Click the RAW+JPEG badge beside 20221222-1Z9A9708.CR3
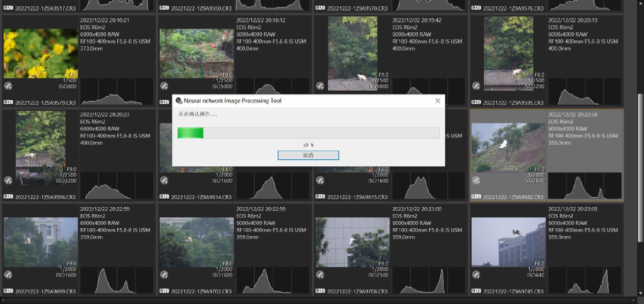The height and width of the screenshot is (304, 644). pyautogui.click(x=320, y=291)
